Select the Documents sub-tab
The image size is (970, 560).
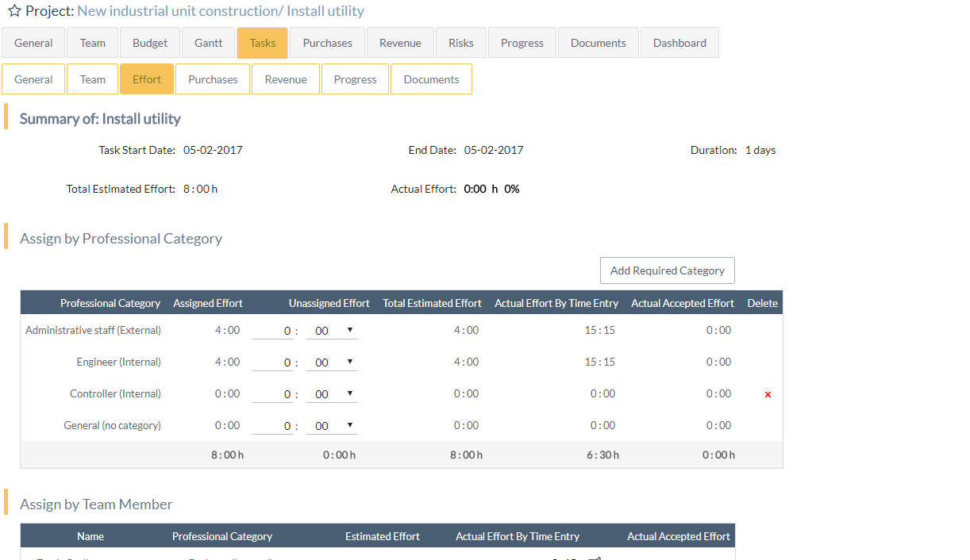point(431,79)
